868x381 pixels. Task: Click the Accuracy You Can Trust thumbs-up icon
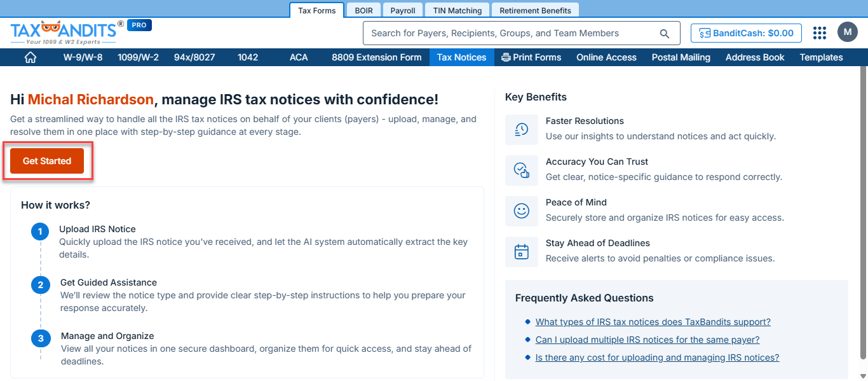[522, 170]
